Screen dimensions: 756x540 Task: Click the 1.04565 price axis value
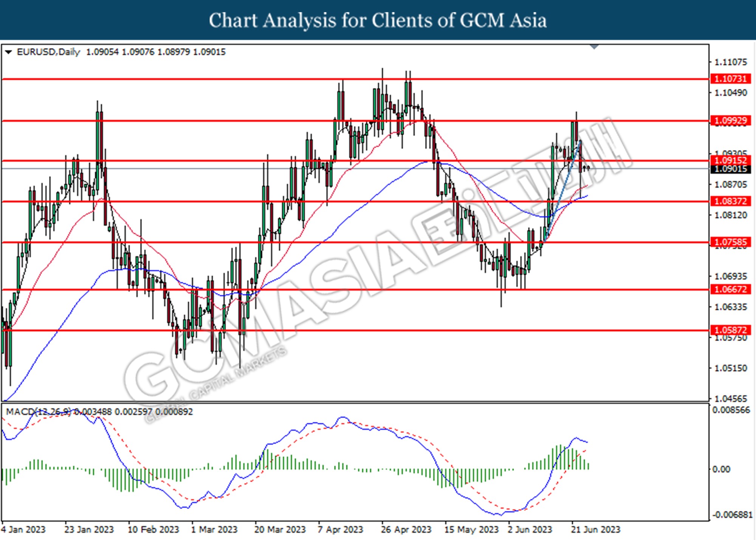pos(731,399)
